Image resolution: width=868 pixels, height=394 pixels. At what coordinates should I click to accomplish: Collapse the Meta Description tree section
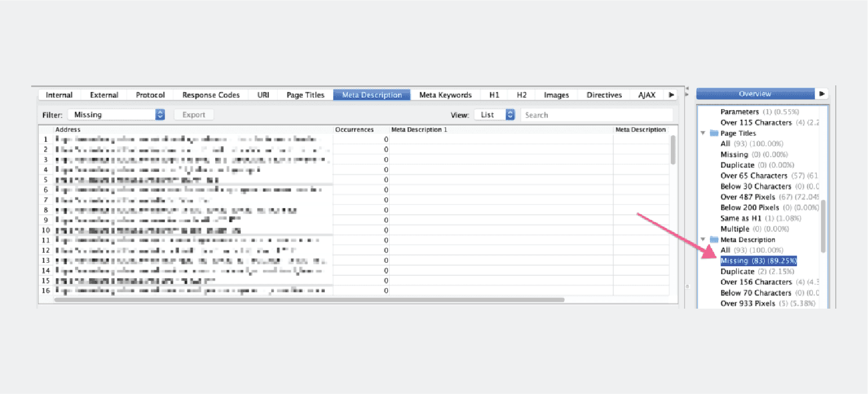[703, 240]
